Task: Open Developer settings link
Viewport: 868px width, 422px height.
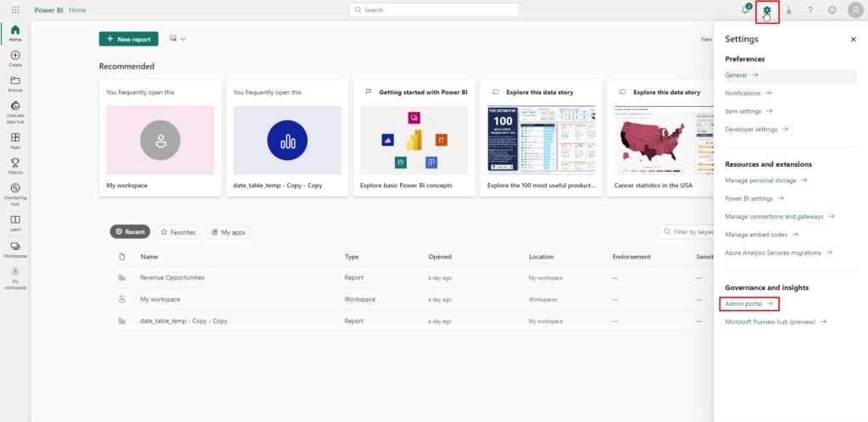Action: 756,130
